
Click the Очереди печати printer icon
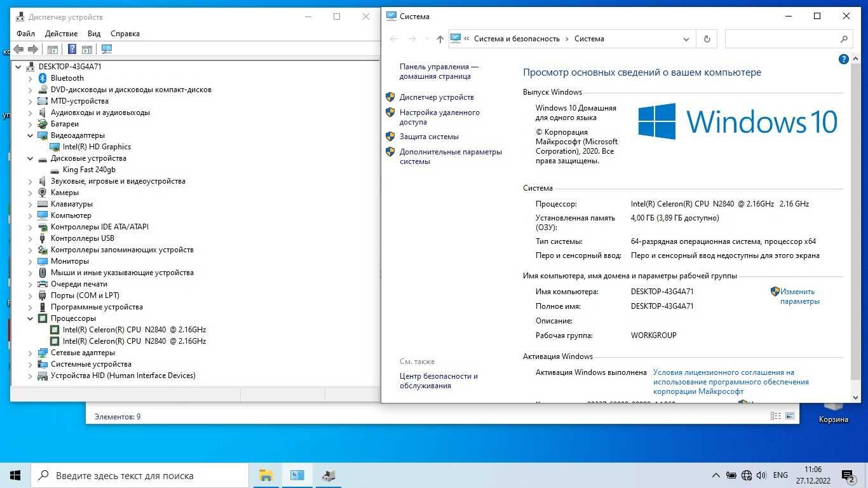(43, 284)
